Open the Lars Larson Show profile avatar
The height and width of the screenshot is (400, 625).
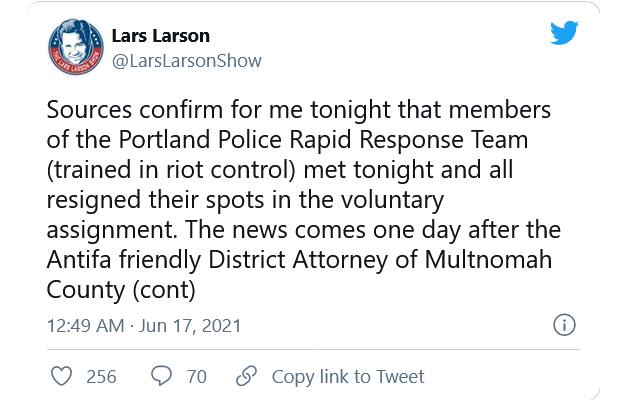click(76, 47)
